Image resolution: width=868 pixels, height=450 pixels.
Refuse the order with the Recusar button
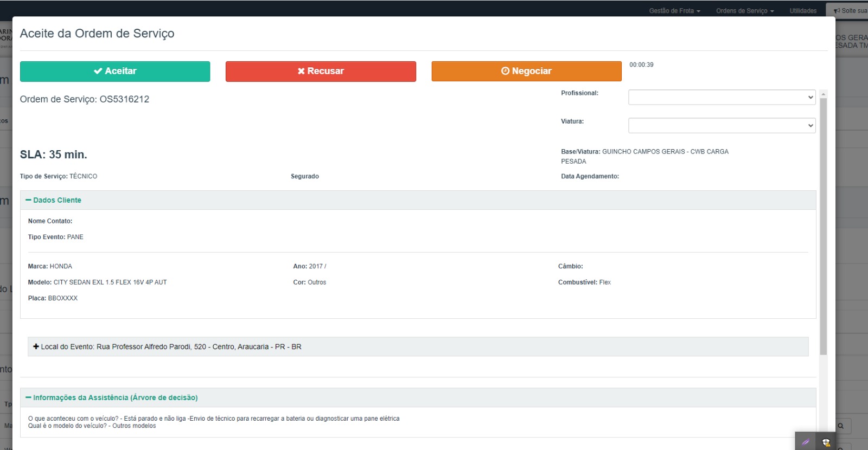[x=320, y=72]
